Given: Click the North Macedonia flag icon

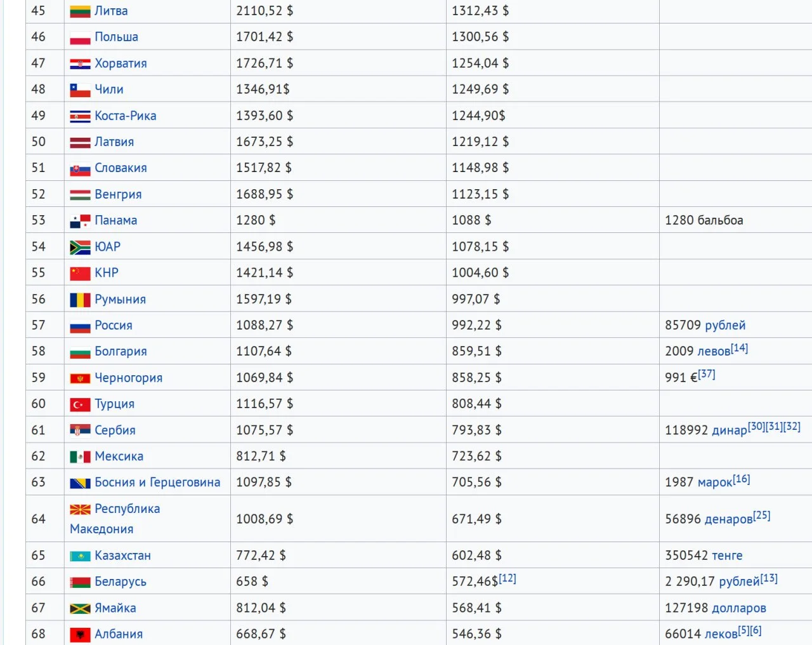Looking at the screenshot, I should point(80,509).
